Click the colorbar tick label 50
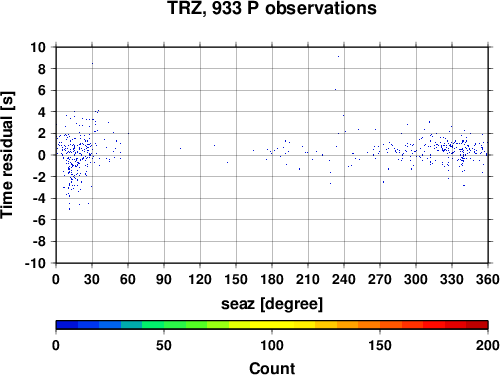 pyautogui.click(x=164, y=345)
